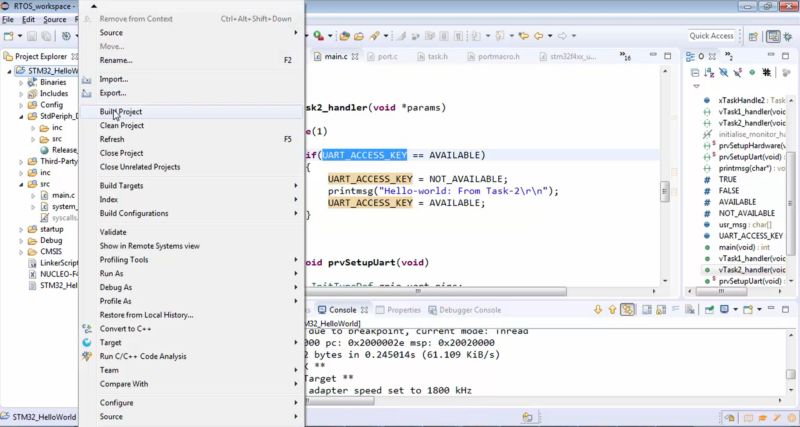Open the Import... menu entry
Image resolution: width=800 pixels, height=427 pixels.
point(113,79)
